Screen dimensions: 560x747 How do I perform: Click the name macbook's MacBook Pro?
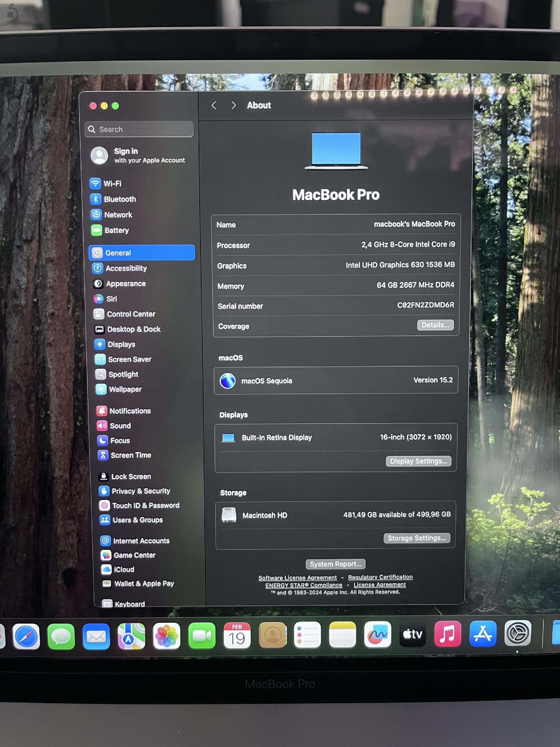click(x=414, y=224)
